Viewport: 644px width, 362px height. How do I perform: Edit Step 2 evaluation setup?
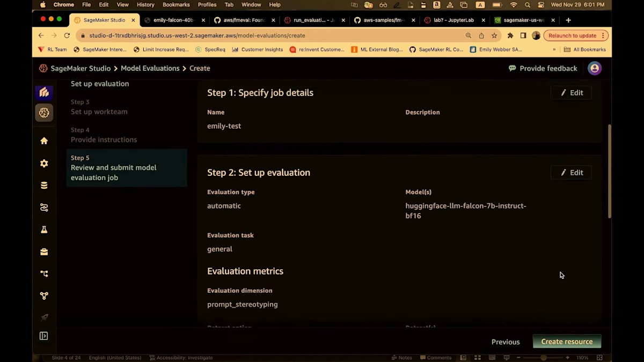571,173
